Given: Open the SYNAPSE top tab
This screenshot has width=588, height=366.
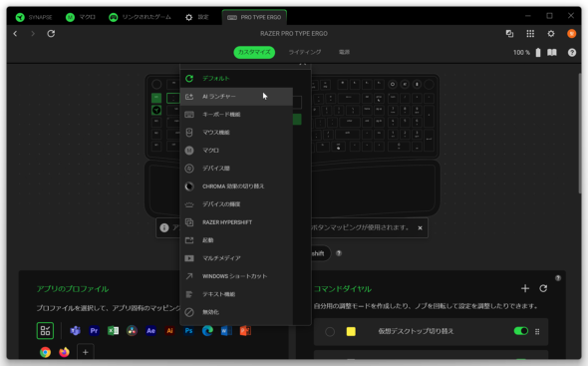Looking at the screenshot, I should (x=34, y=17).
